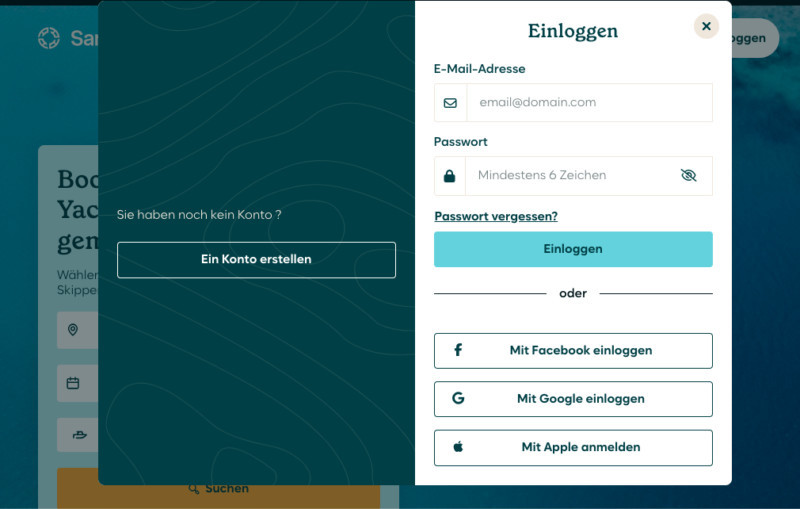800x509 pixels.
Task: Toggle password visibility with the crossed-eye icon
Action: point(688,175)
